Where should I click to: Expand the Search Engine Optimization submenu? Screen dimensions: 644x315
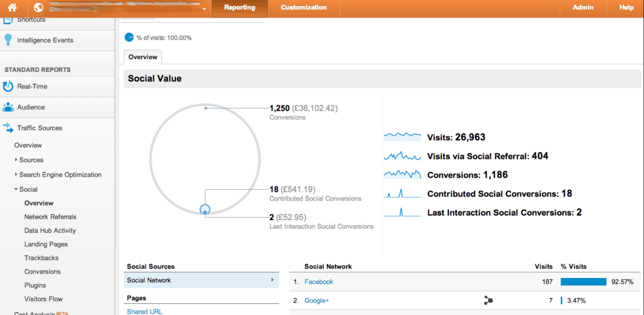pyautogui.click(x=16, y=174)
